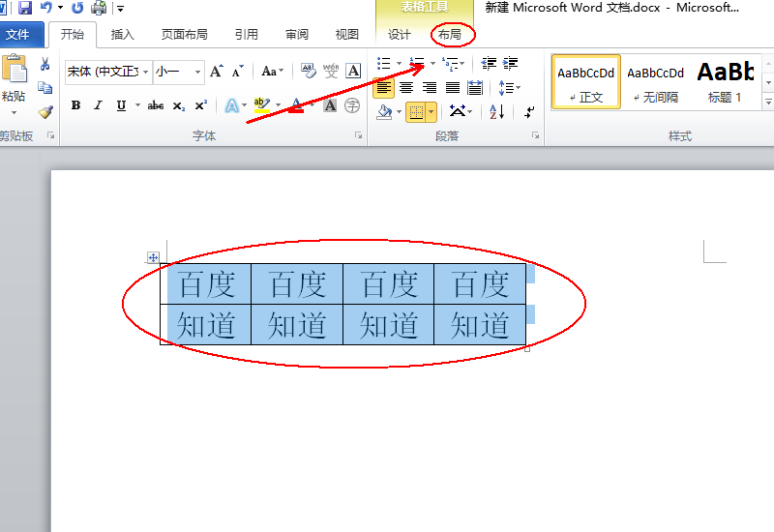Open Asian layout options
Screen dimensions: 774x532
[x=458, y=112]
